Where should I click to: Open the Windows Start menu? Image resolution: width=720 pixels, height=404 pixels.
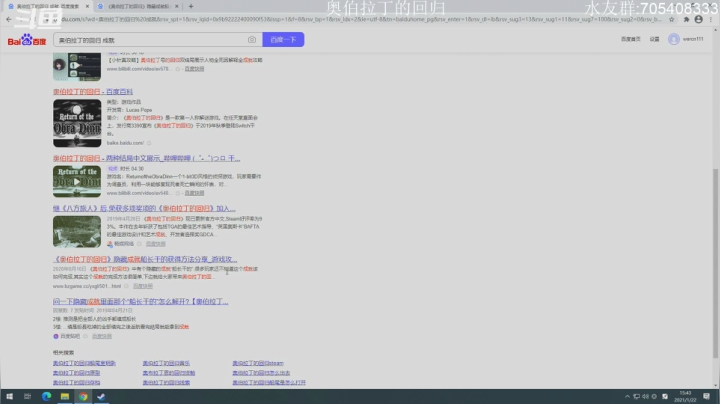point(9,396)
